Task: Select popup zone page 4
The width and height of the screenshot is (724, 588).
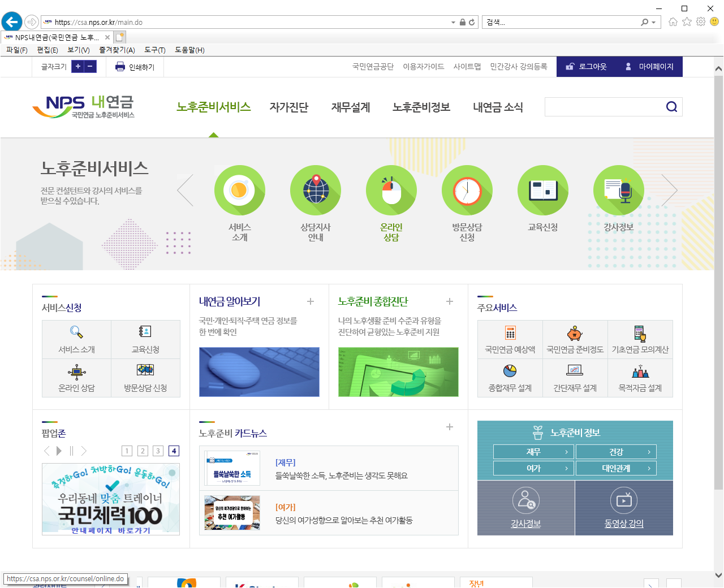Action: pos(174,451)
